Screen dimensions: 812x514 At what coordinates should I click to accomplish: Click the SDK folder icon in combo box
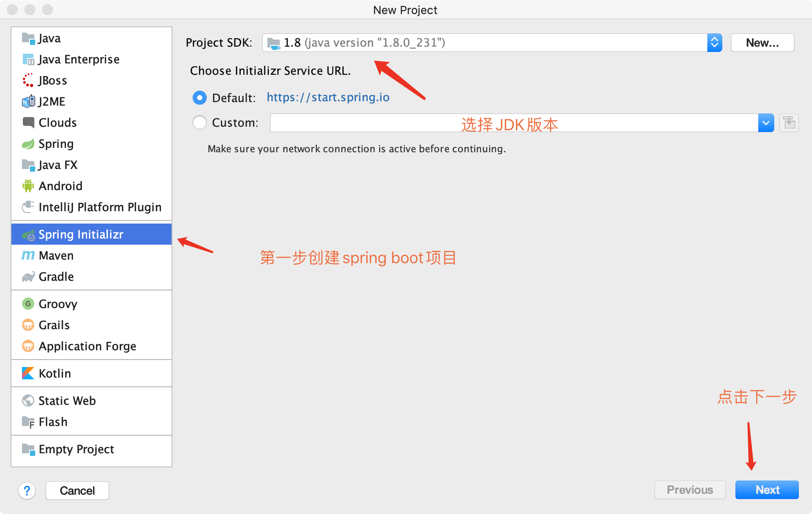coord(274,43)
